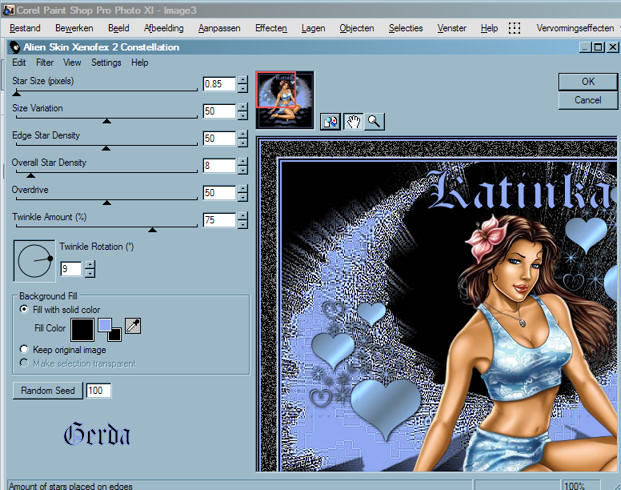
Task: Click the Overdrive slider handle
Action: click(x=106, y=202)
